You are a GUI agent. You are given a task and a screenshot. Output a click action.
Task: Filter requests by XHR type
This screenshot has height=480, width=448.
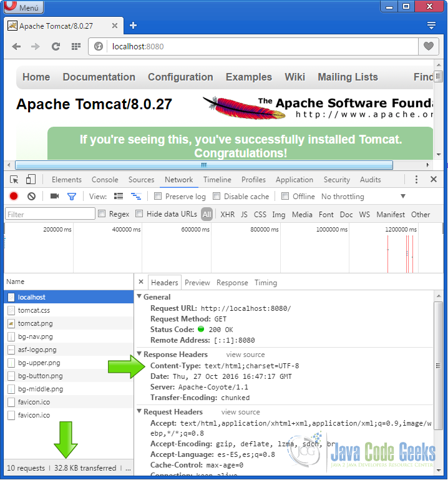point(227,215)
